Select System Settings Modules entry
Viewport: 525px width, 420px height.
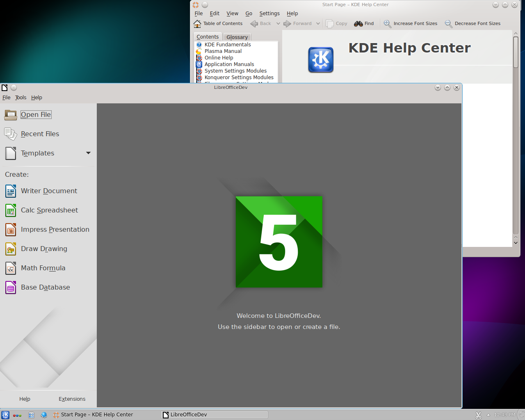pos(235,71)
